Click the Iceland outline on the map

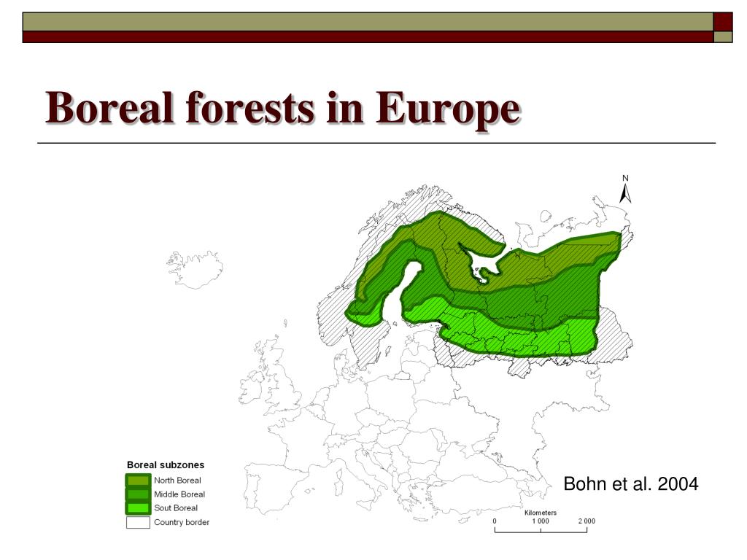click(x=196, y=270)
